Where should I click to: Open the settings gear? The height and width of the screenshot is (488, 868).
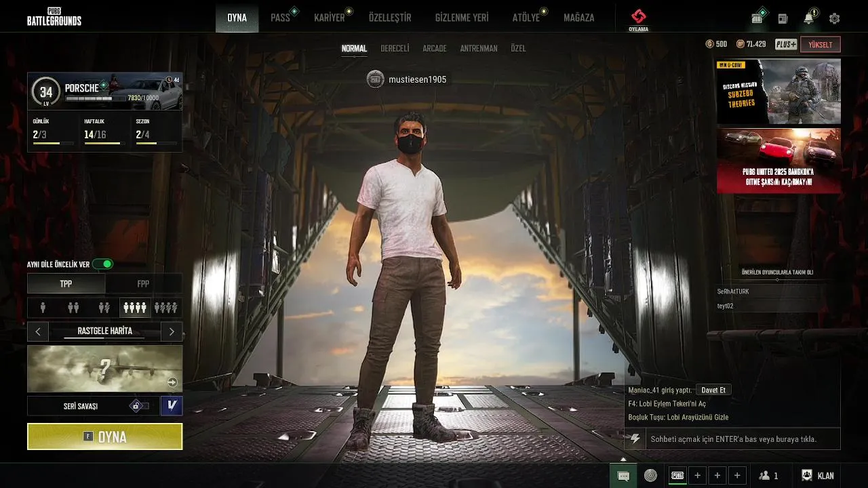(835, 18)
